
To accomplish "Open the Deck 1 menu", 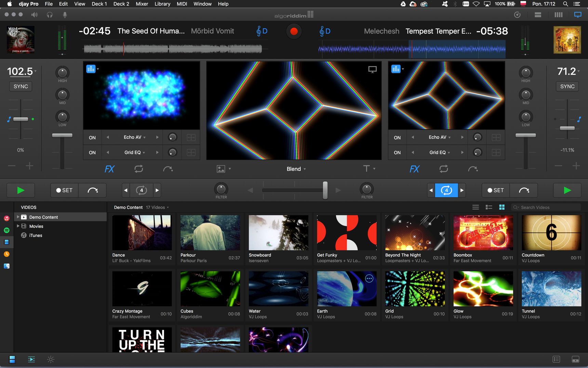I will point(99,4).
